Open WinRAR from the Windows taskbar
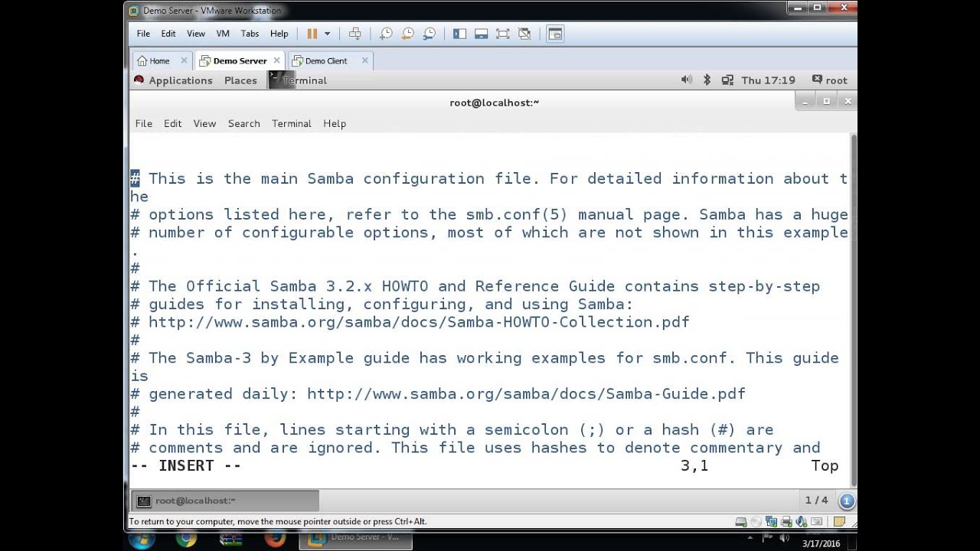Image resolution: width=980 pixels, height=551 pixels. [230, 540]
